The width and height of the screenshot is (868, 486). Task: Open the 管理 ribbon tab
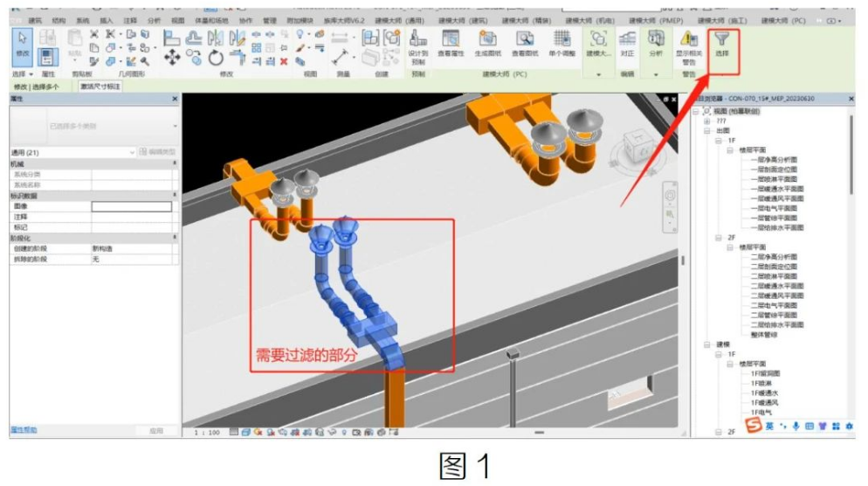(x=270, y=20)
